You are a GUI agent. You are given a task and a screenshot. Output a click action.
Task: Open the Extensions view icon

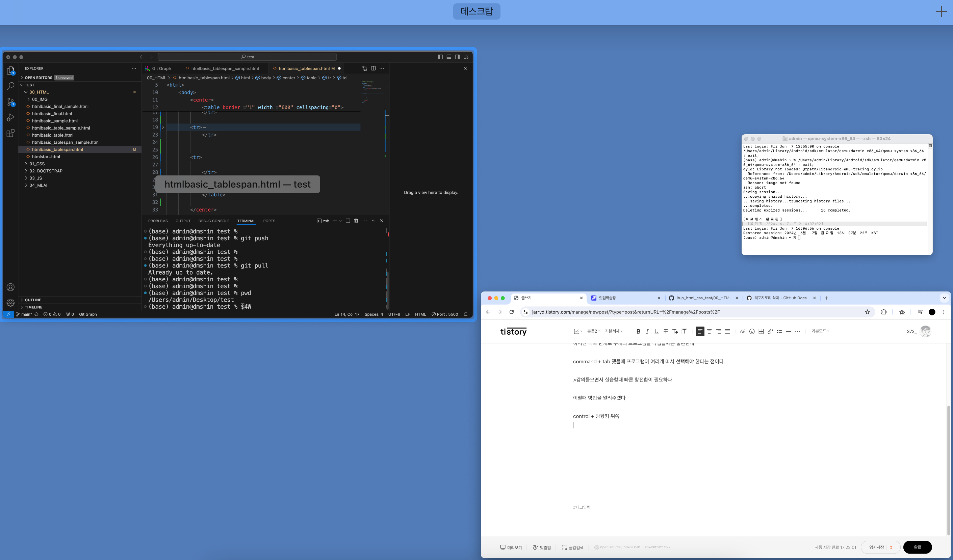point(10,133)
